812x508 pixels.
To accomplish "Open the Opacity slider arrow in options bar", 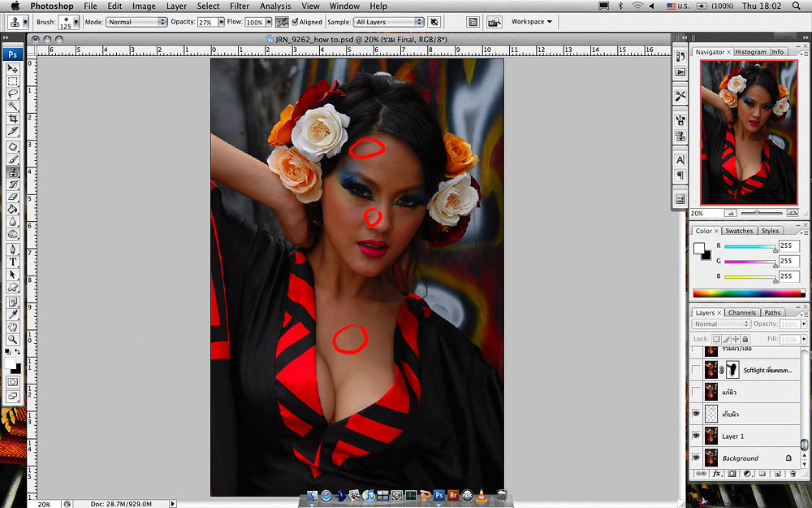I will pos(221,22).
